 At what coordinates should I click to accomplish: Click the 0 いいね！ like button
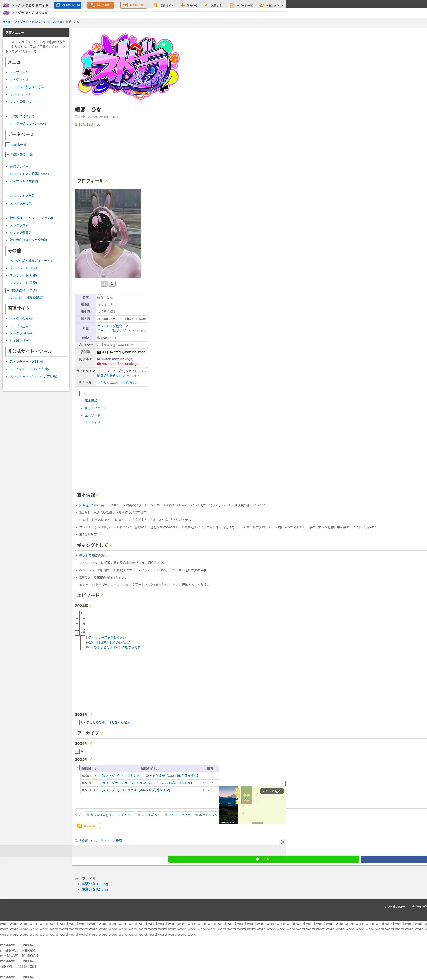(x=88, y=826)
